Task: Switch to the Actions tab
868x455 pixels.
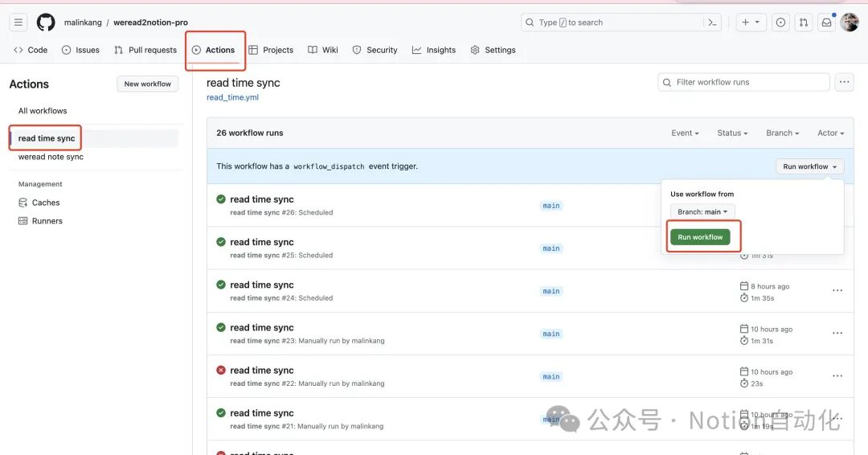Action: (213, 50)
